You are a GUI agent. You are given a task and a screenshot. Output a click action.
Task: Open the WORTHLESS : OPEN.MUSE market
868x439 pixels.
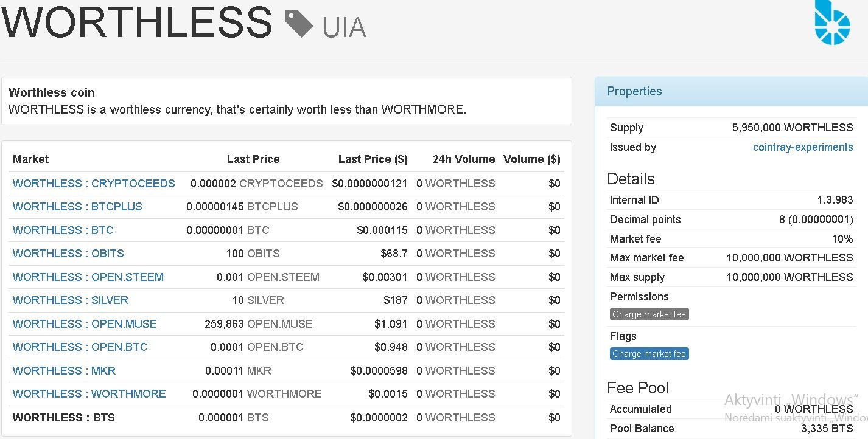pyautogui.click(x=85, y=324)
